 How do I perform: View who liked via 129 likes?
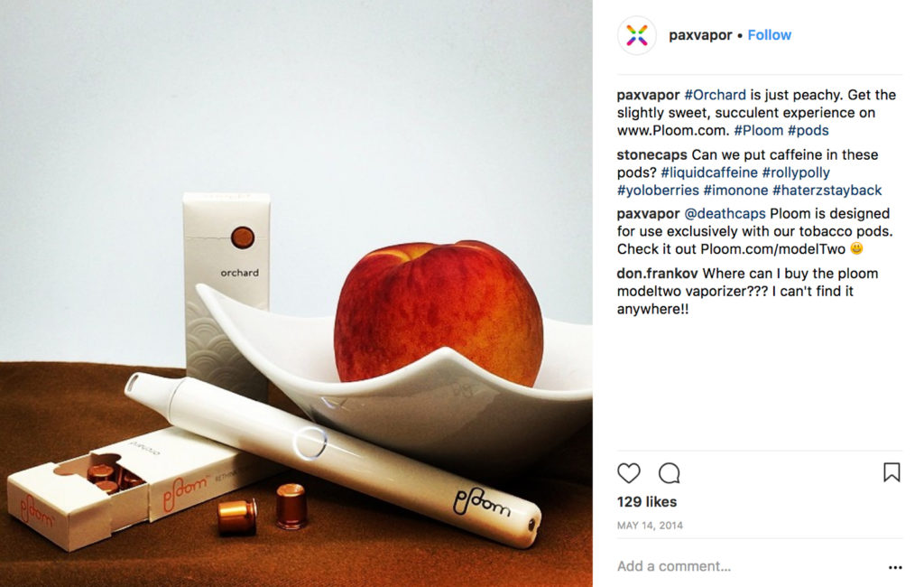[646, 502]
